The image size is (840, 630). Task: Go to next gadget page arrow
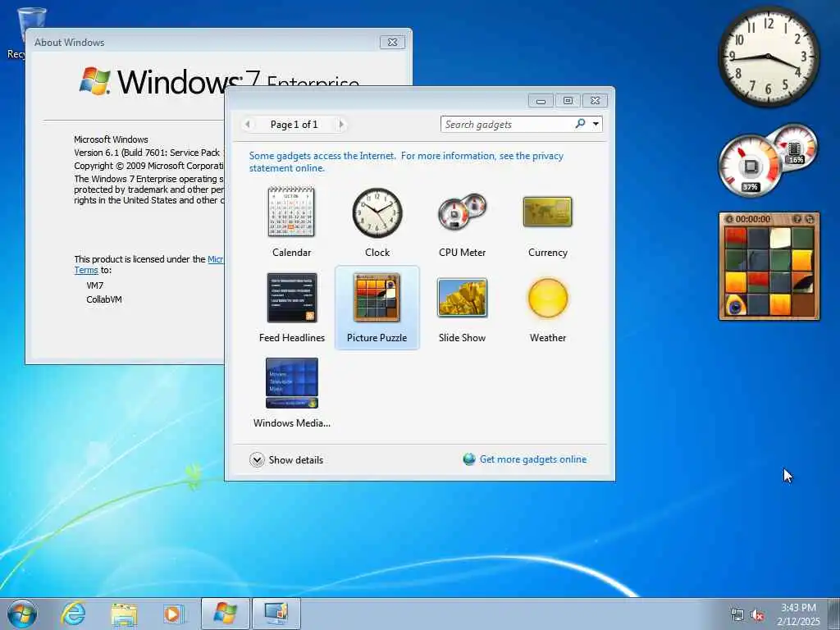coord(341,125)
